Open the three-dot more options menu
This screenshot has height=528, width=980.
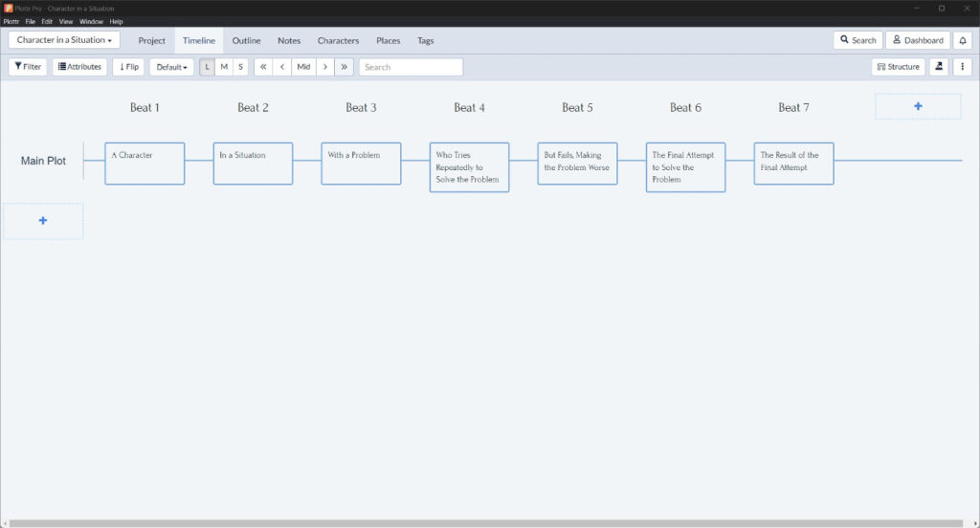click(963, 67)
